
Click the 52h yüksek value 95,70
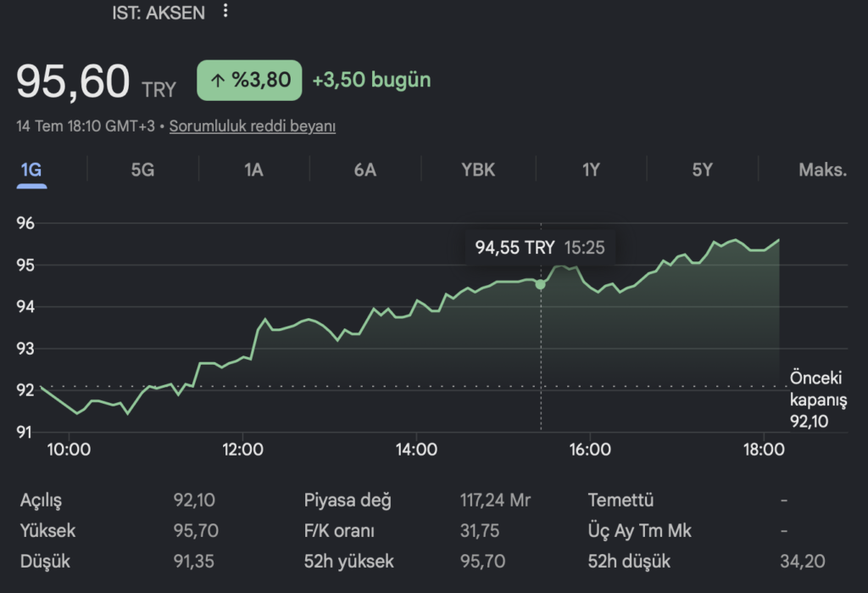point(482,561)
